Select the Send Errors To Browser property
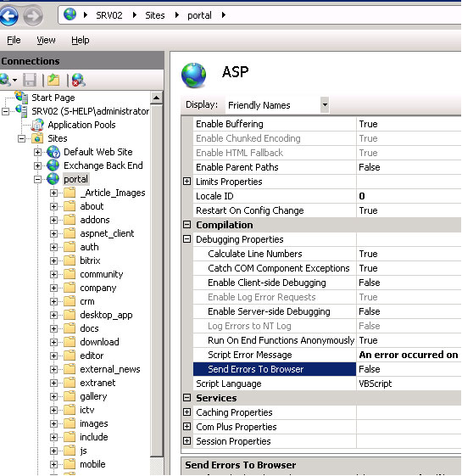Screen dimensions: 462x476 pyautogui.click(x=275, y=369)
